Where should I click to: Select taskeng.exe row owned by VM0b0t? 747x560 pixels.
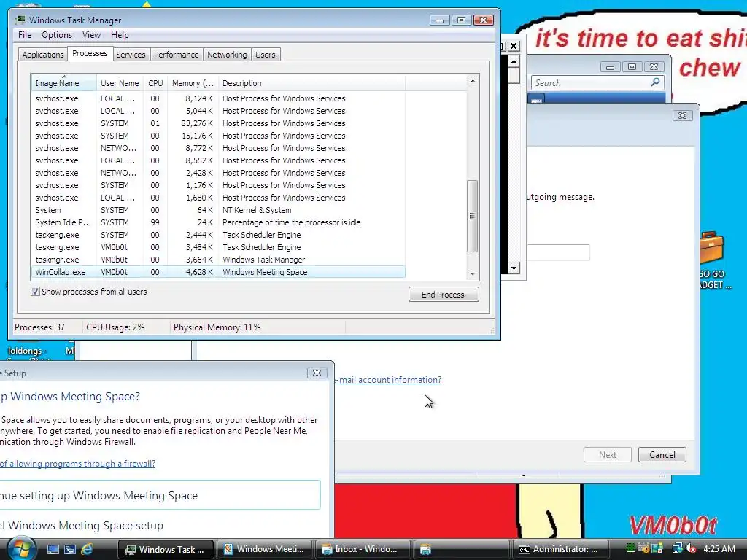point(218,247)
